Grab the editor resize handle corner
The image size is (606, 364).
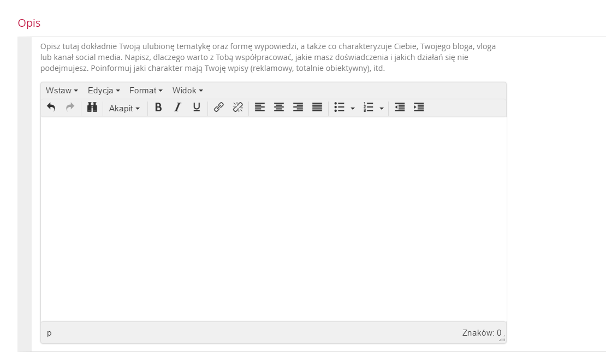click(x=502, y=339)
